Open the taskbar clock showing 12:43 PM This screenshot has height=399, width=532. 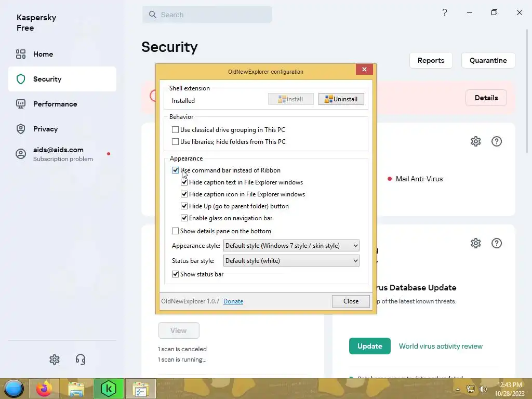click(x=510, y=389)
